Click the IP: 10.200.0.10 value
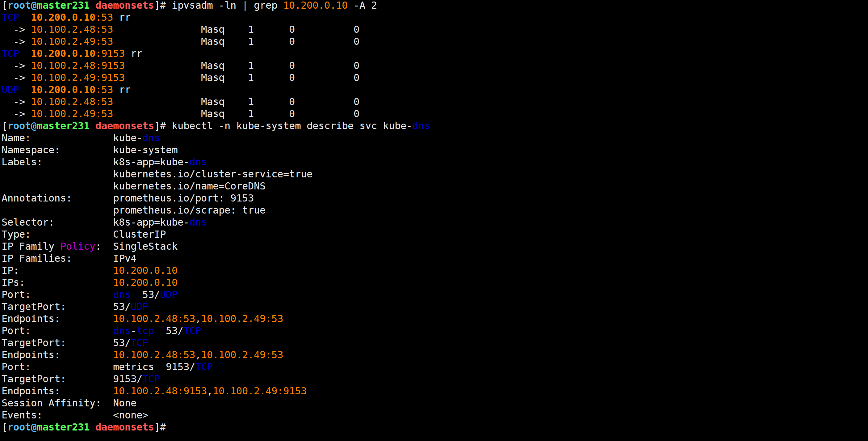 145,271
